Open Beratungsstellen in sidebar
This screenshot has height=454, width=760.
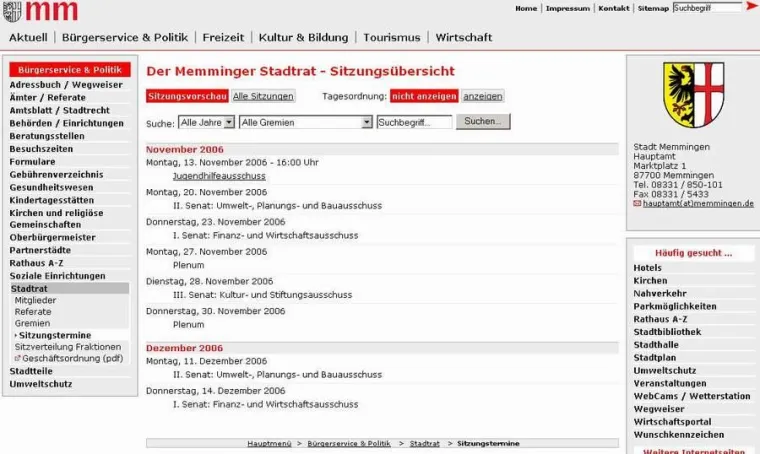[x=47, y=136]
